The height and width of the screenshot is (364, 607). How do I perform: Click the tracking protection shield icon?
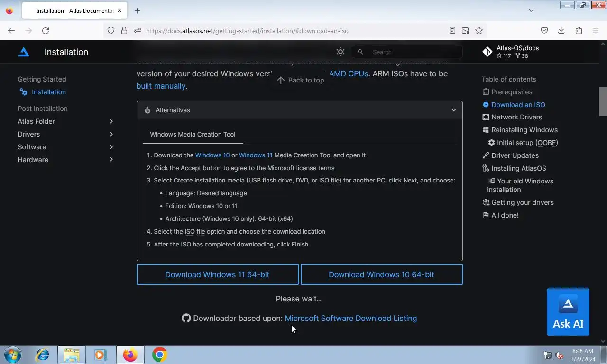pyautogui.click(x=111, y=31)
